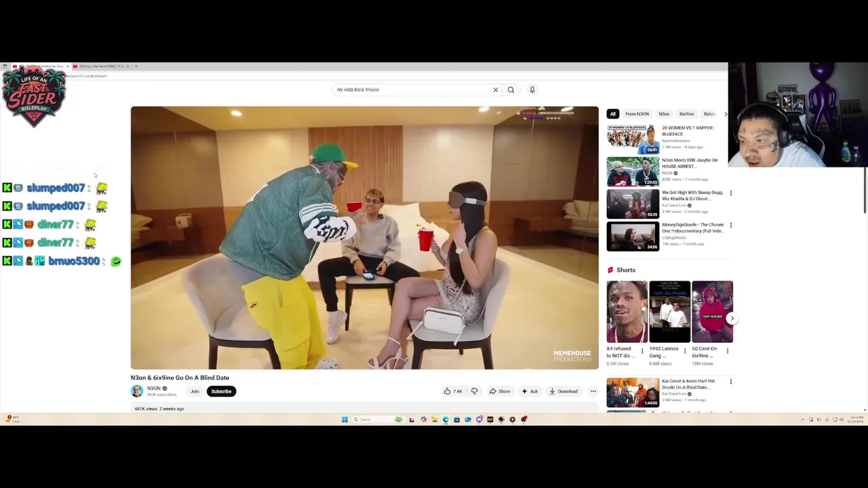
Task: Open the Ask AI button
Action: [530, 391]
